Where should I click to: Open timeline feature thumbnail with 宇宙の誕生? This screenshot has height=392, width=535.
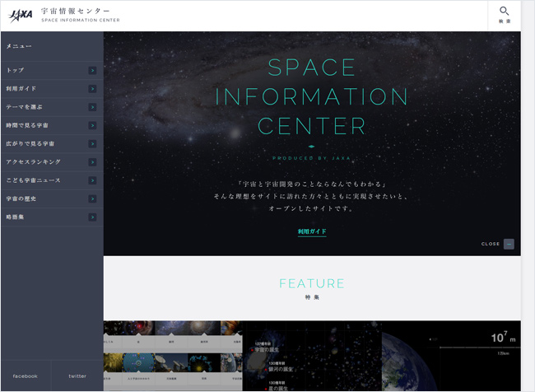(x=312, y=356)
